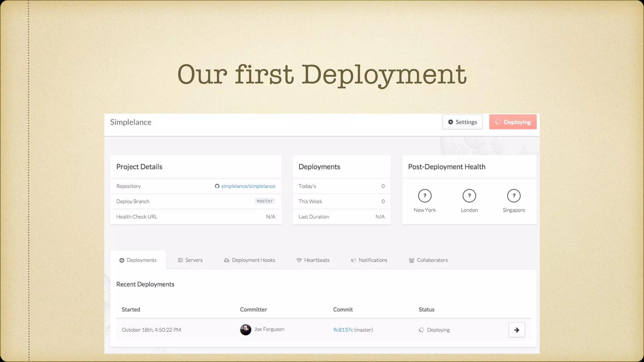Click the Last Duration row label
The image size is (644, 362).
(314, 217)
